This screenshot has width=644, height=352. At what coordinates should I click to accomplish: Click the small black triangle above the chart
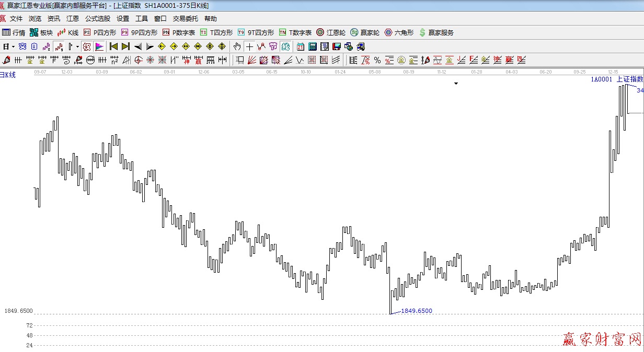coord(456,84)
